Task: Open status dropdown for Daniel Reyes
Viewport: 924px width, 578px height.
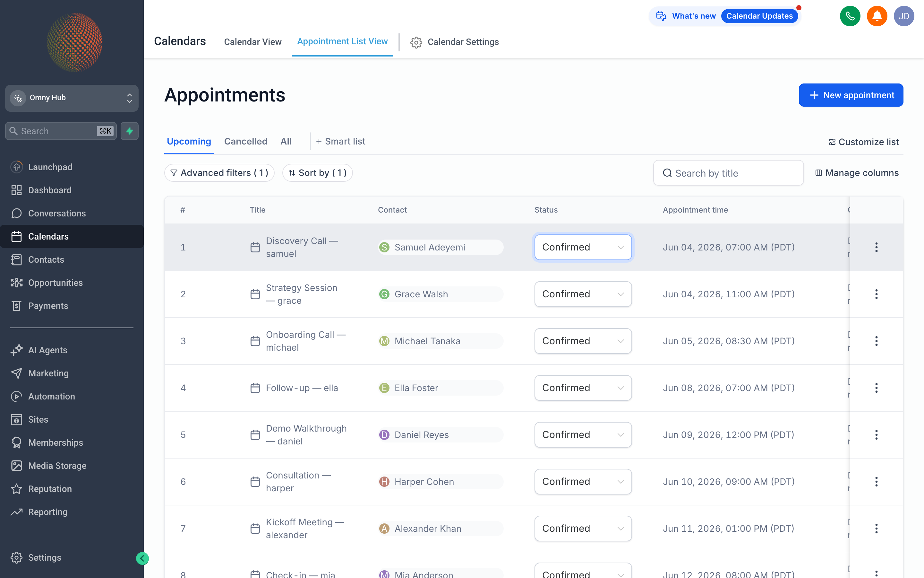Action: [x=583, y=435]
